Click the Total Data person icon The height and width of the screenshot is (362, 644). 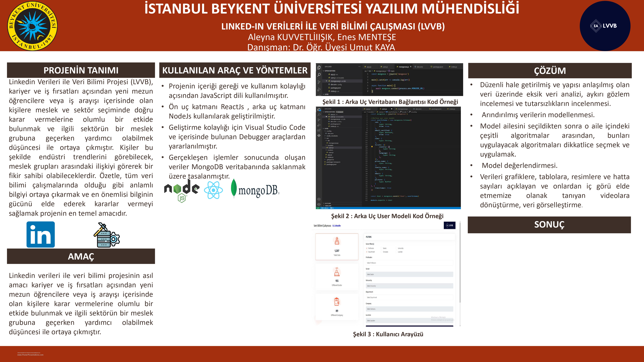(337, 241)
